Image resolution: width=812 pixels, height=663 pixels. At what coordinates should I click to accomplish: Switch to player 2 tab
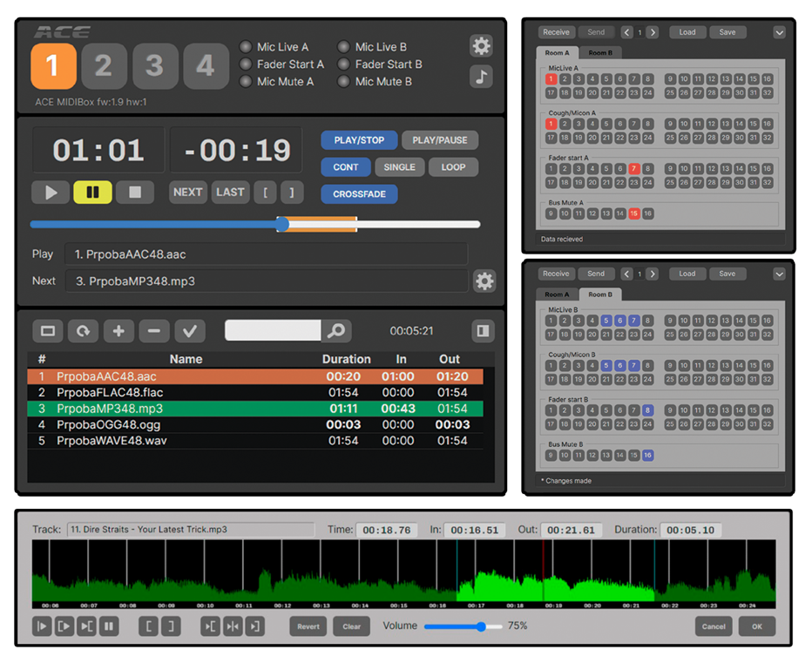(x=104, y=66)
